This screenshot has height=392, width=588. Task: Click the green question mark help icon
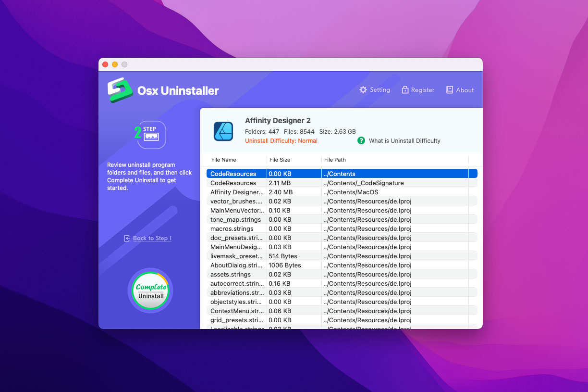click(361, 140)
